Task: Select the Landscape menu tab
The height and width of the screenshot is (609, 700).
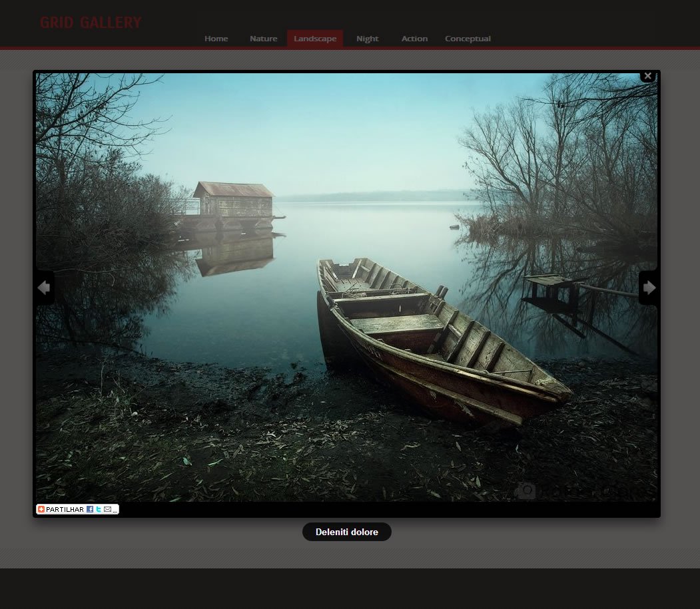Action: point(315,39)
